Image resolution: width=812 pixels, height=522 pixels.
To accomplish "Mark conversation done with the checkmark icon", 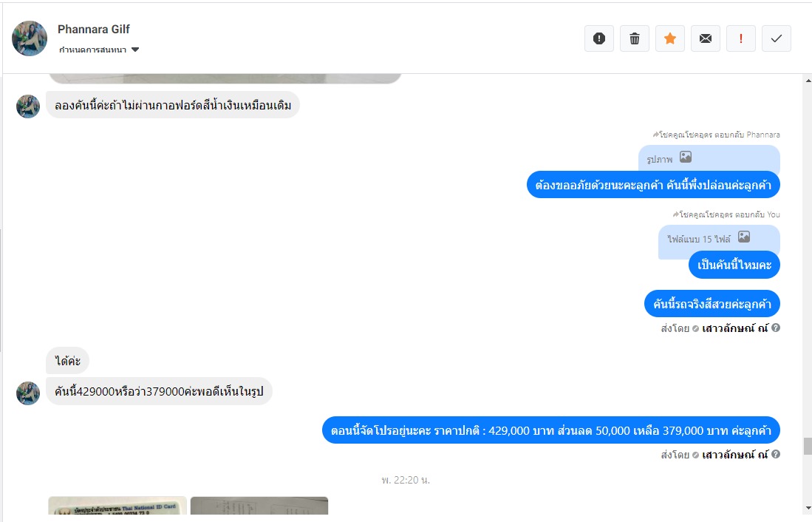I will [777, 38].
